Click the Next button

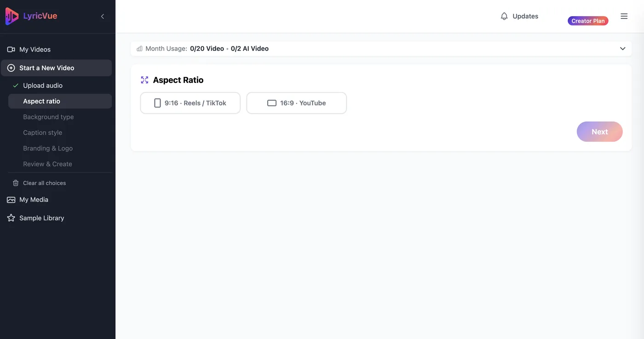point(599,132)
